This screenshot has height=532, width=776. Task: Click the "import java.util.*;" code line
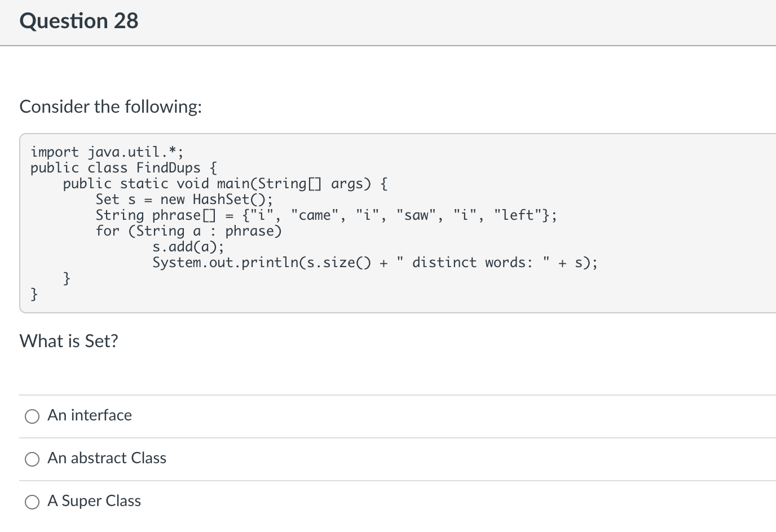pyautogui.click(x=107, y=152)
